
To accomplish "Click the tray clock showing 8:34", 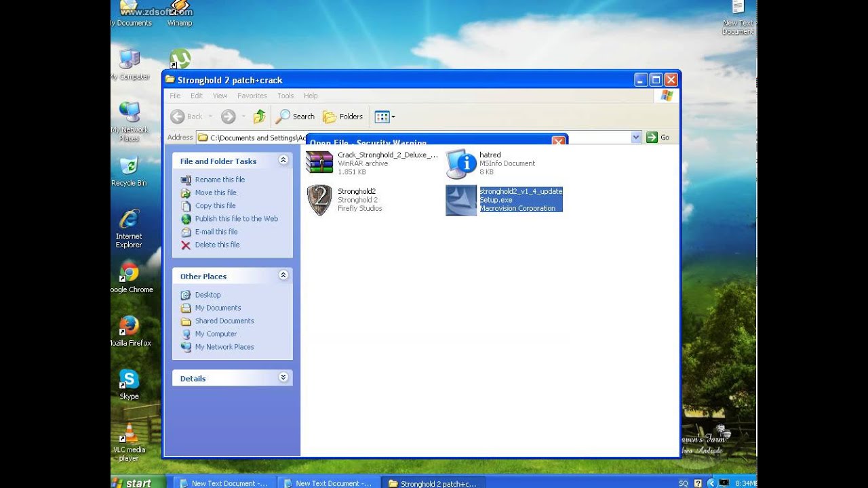I will click(x=747, y=483).
